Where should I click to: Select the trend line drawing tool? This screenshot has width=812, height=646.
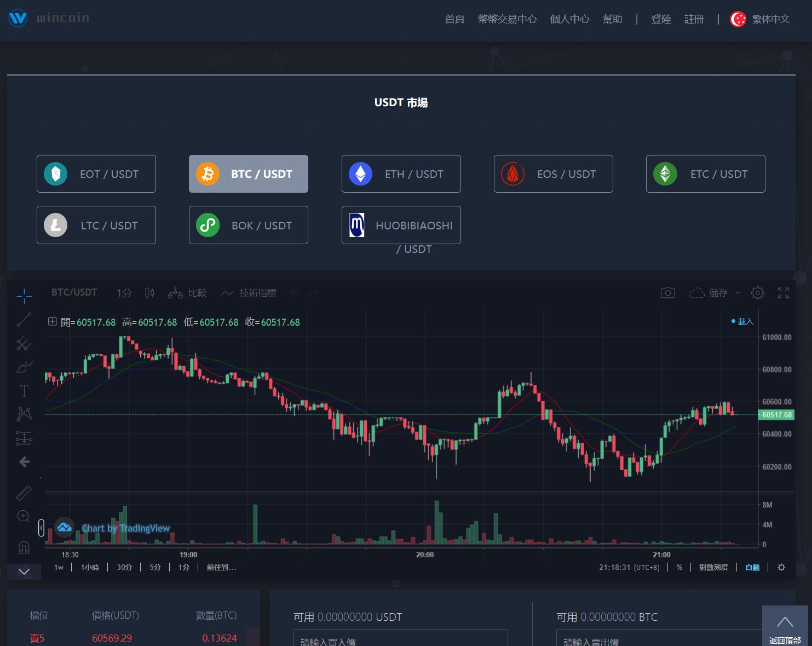point(24,320)
